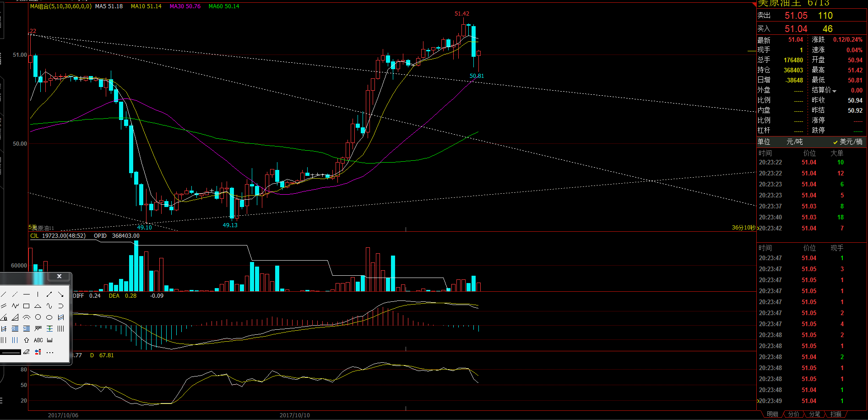Select the eraser tool in drawing palette

(x=26, y=352)
